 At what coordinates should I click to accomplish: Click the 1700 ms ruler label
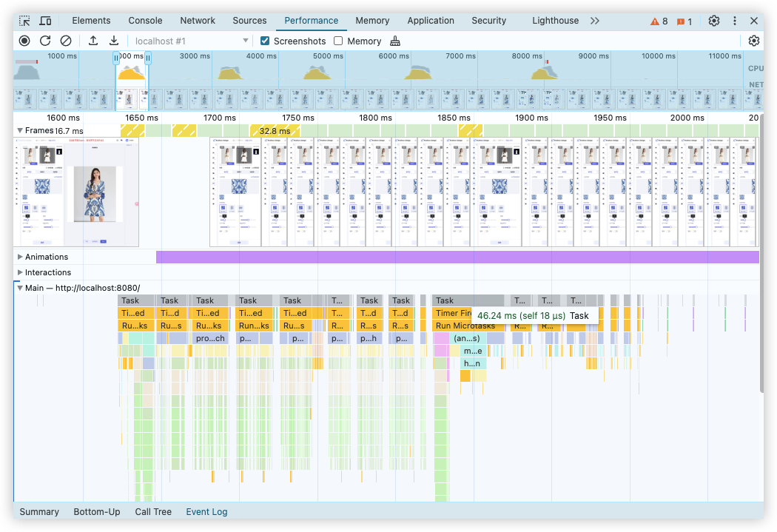pyautogui.click(x=220, y=118)
